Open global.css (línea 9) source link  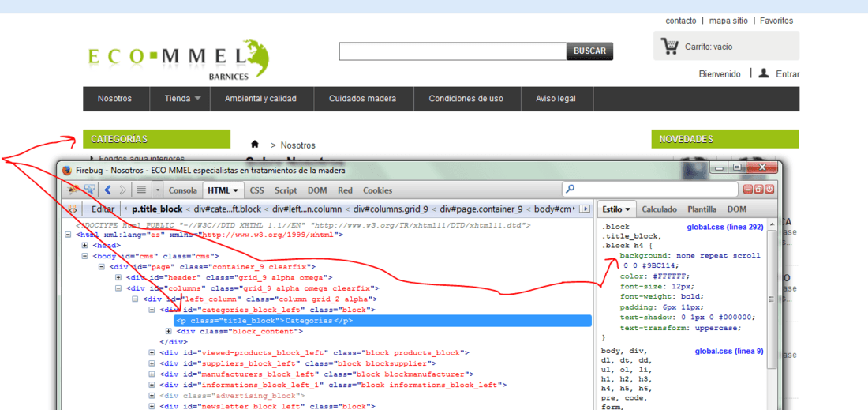pos(729,351)
